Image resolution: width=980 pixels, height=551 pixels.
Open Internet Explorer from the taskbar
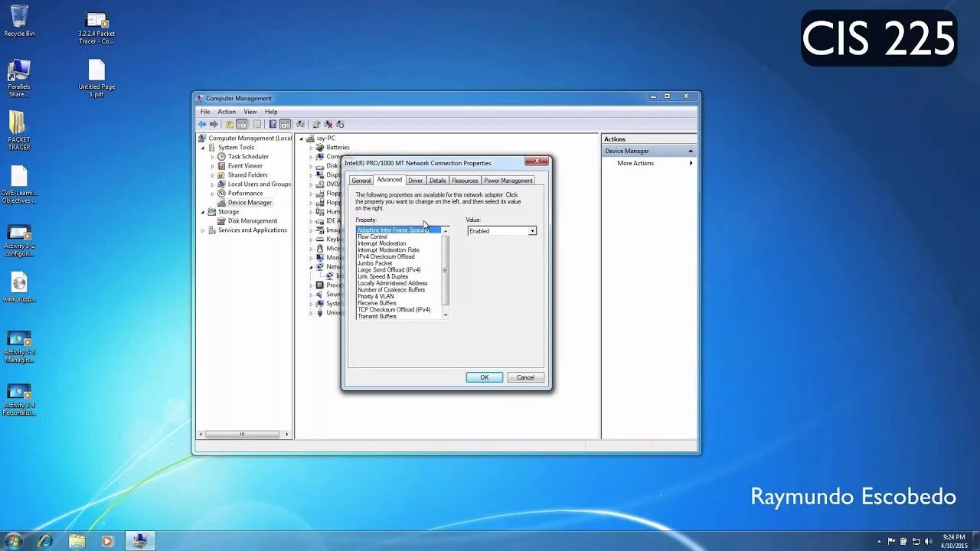point(45,541)
